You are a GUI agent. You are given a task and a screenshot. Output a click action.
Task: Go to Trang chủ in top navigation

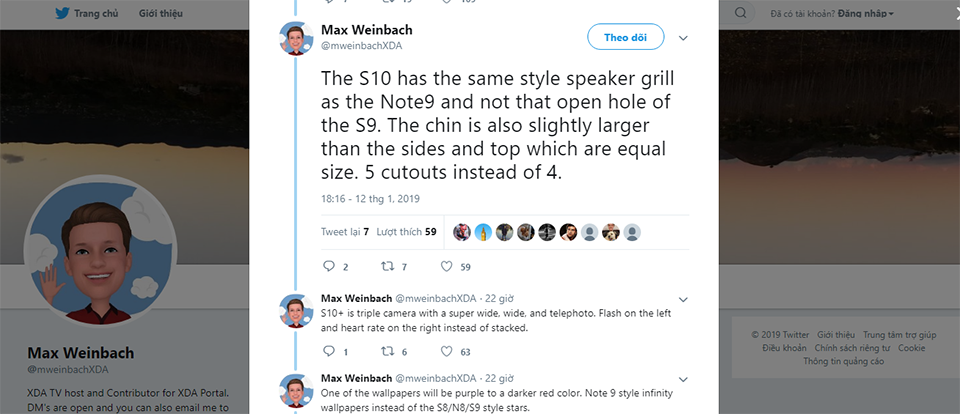96,13
